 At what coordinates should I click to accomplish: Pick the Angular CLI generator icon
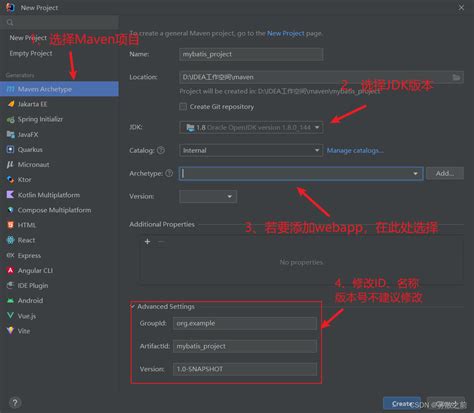(11, 270)
